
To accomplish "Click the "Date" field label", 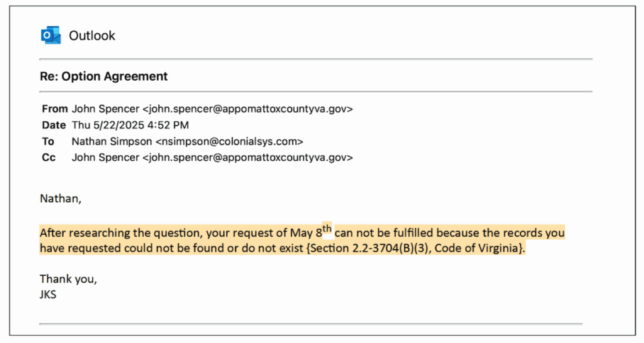I will click(53, 125).
